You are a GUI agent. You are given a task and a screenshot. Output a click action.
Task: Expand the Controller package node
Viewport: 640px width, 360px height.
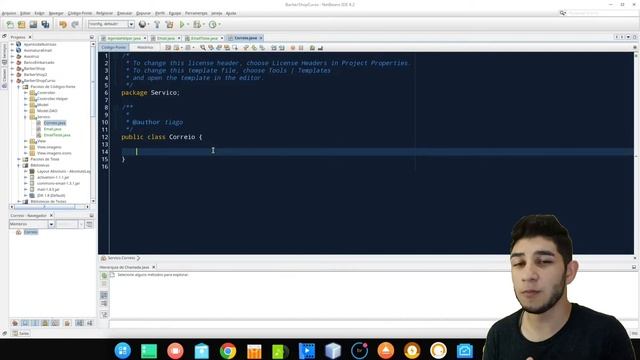25,93
